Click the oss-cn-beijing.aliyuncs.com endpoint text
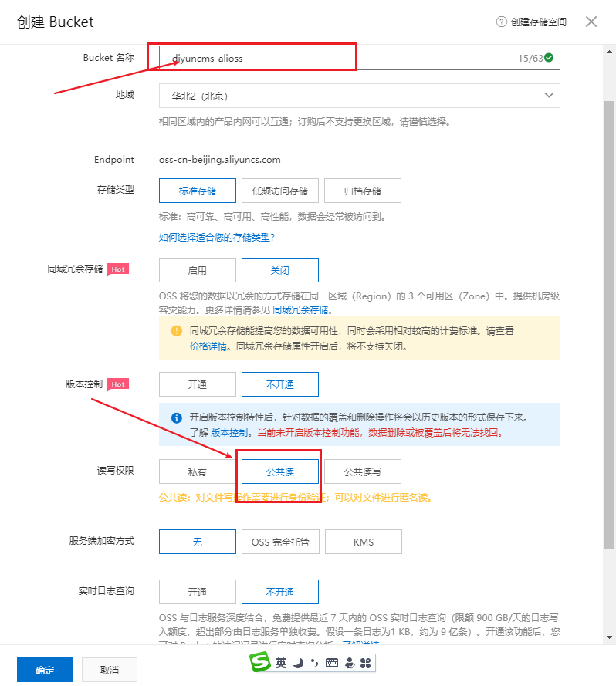The width and height of the screenshot is (616, 686). point(220,160)
